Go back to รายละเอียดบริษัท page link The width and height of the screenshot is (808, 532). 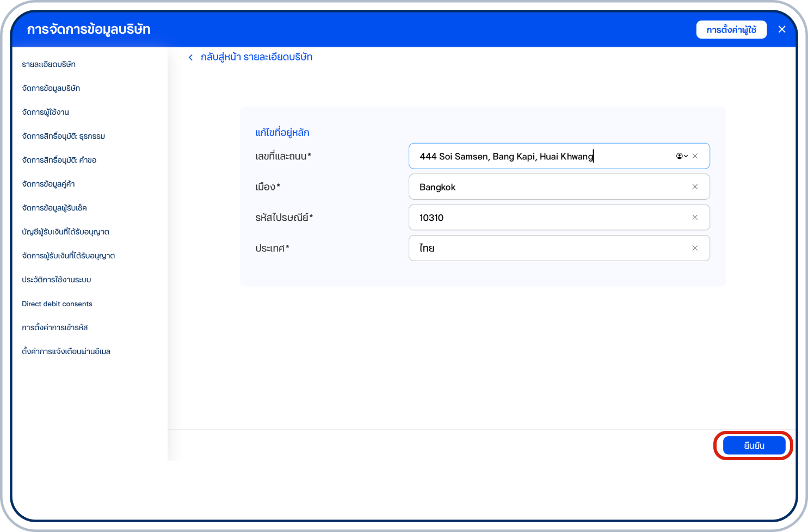[256, 57]
